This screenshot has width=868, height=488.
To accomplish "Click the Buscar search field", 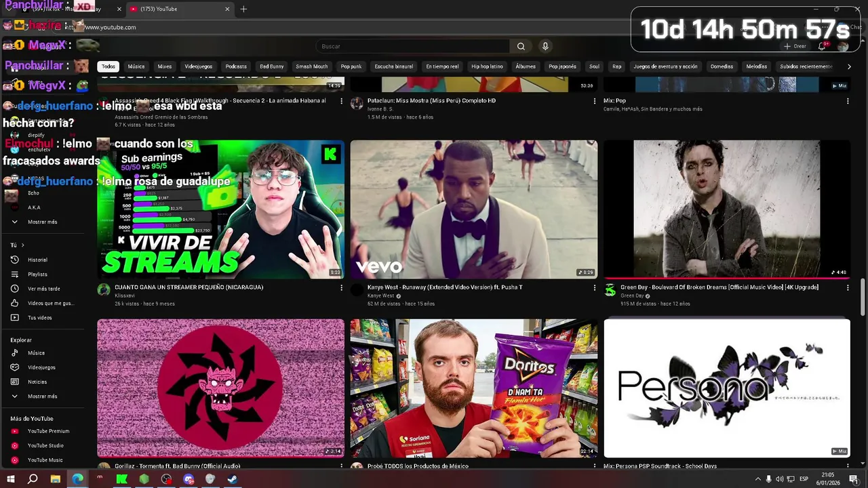I will pyautogui.click(x=412, y=46).
